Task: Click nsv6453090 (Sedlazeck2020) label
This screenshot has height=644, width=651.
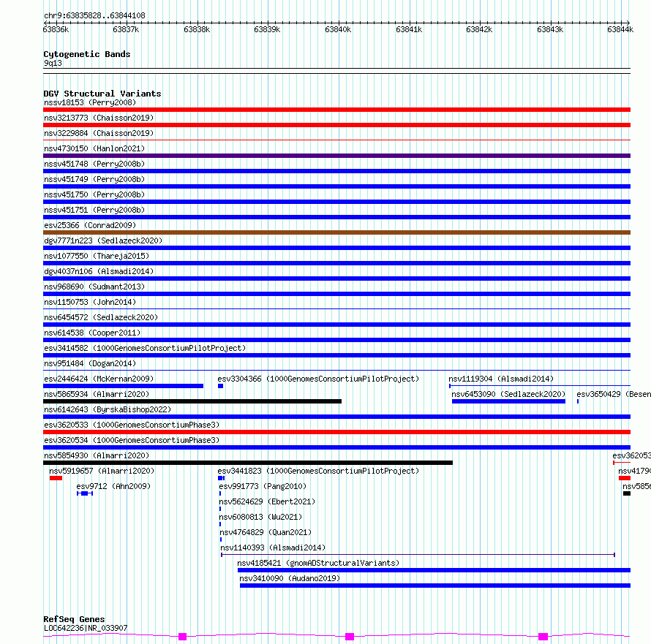Action: [508, 394]
